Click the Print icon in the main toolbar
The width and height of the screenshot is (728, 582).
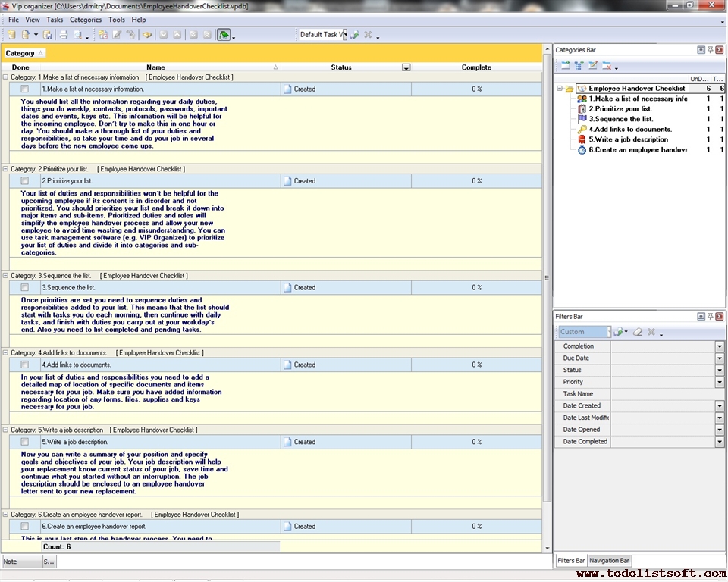(x=64, y=35)
